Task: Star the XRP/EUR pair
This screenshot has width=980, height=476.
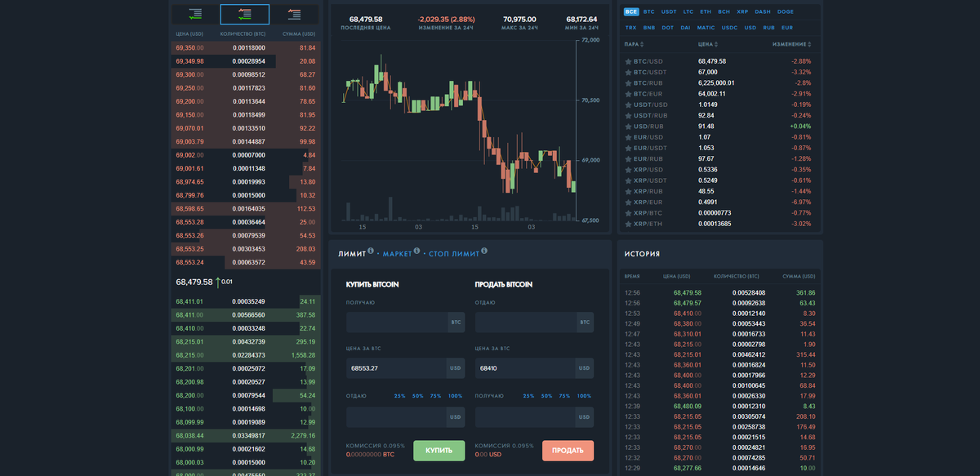Action: [628, 202]
